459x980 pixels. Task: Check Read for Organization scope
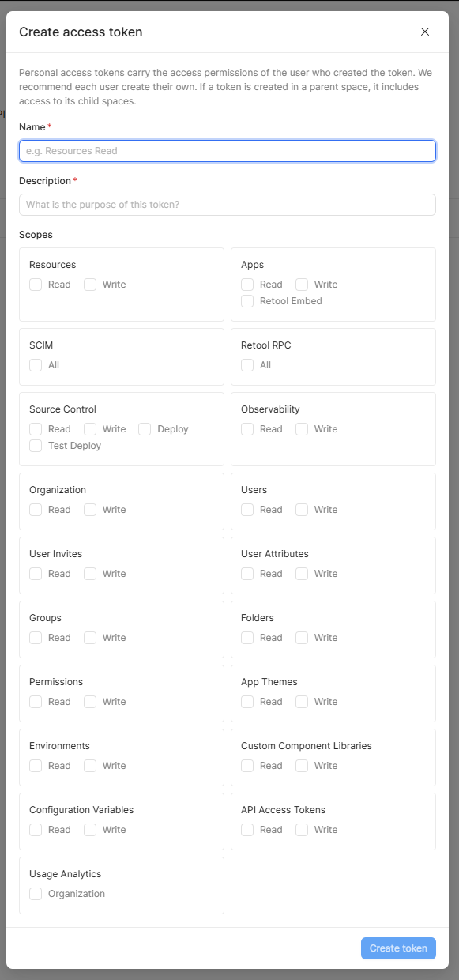point(36,510)
